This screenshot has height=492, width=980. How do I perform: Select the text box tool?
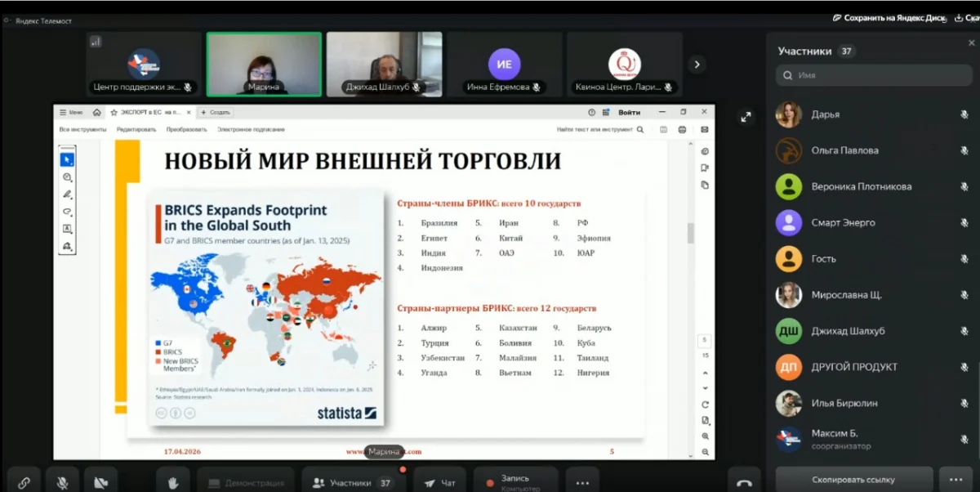(67, 229)
